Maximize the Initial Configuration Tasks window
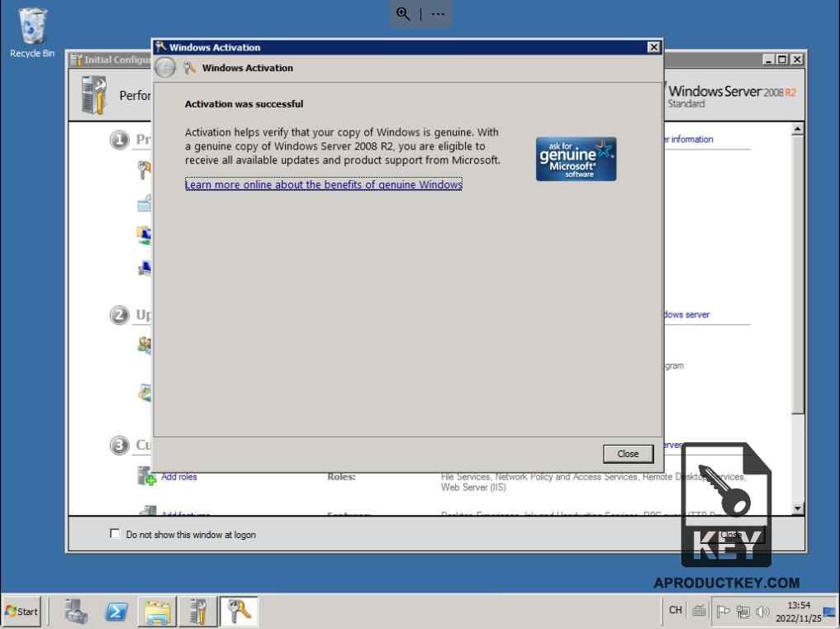The height and width of the screenshot is (629, 840). click(782, 60)
